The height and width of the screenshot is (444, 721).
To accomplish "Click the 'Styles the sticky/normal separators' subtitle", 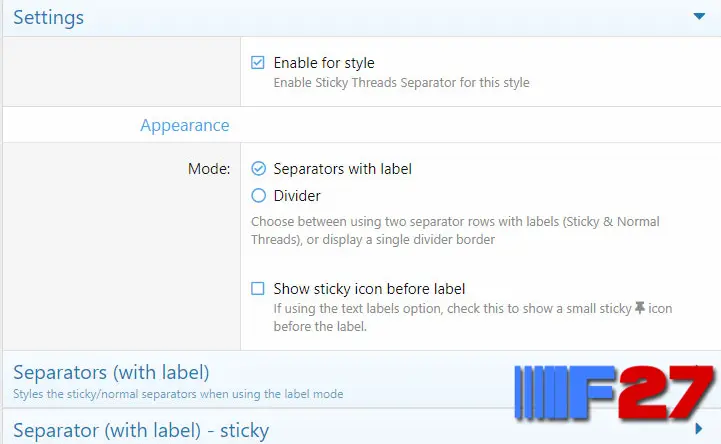I will 178,394.
